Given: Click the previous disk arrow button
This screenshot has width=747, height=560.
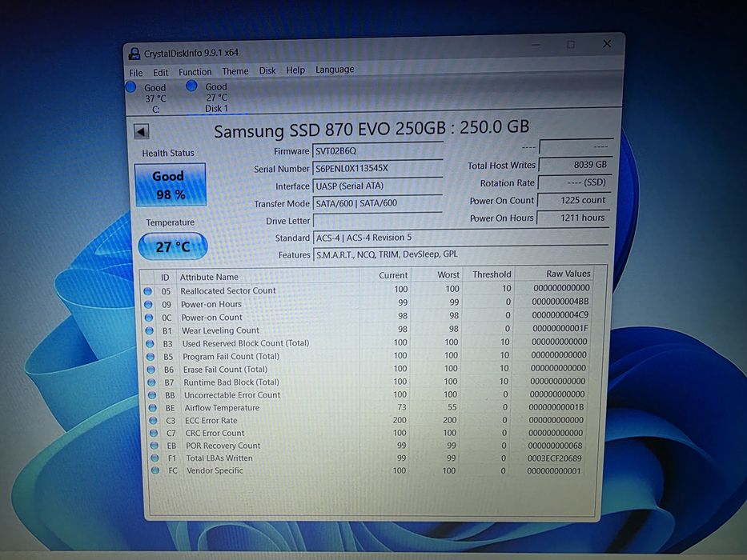Looking at the screenshot, I should pos(142,132).
